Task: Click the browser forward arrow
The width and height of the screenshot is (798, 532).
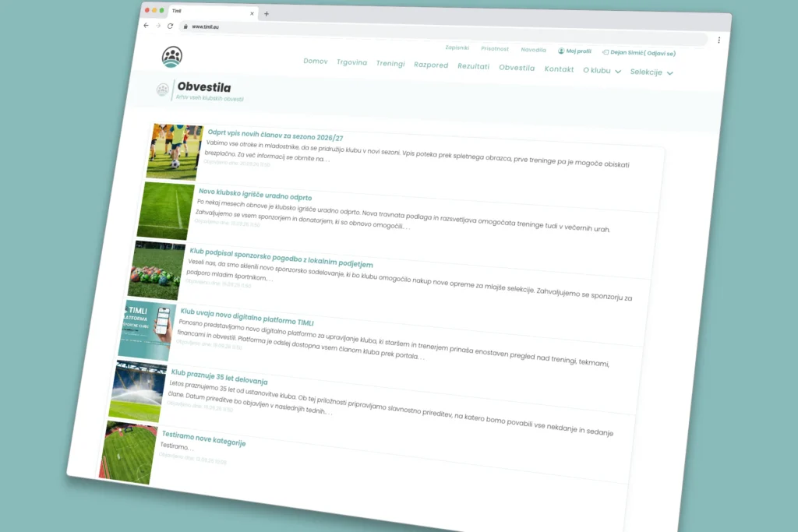Action: click(158, 26)
